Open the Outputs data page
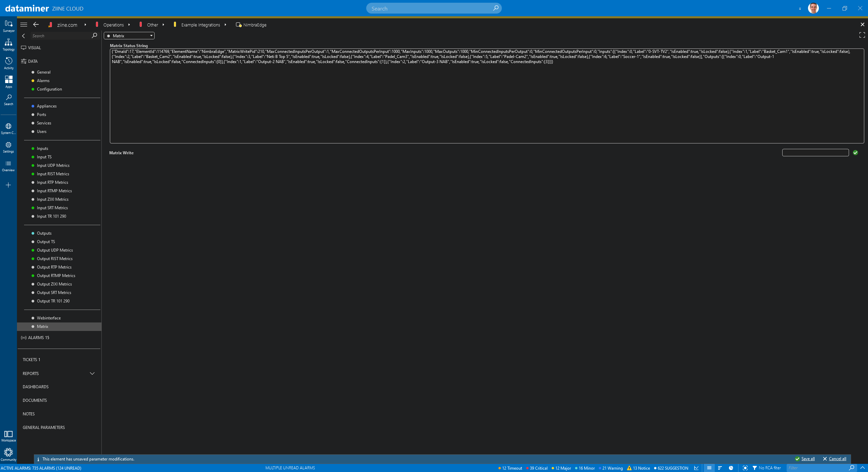Screen dimensions: 868x472 coord(44,233)
